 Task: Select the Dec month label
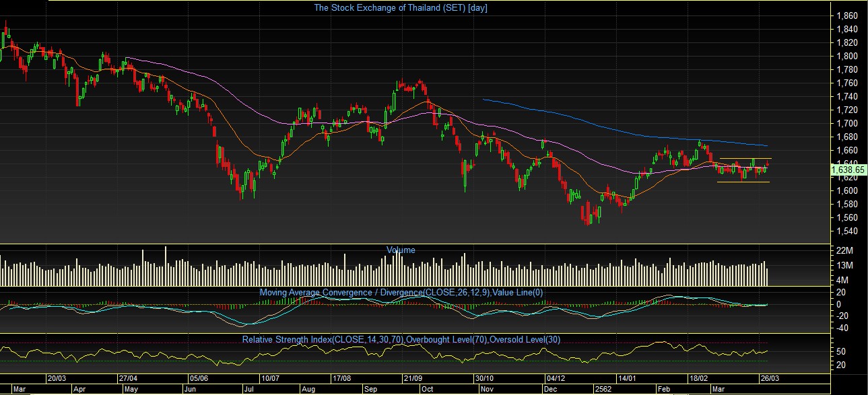550,389
